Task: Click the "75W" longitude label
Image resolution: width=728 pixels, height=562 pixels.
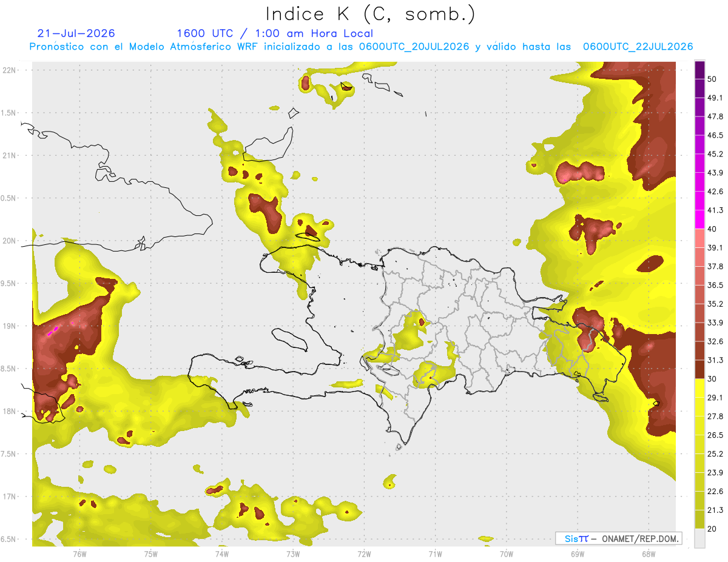Action: tap(151, 554)
